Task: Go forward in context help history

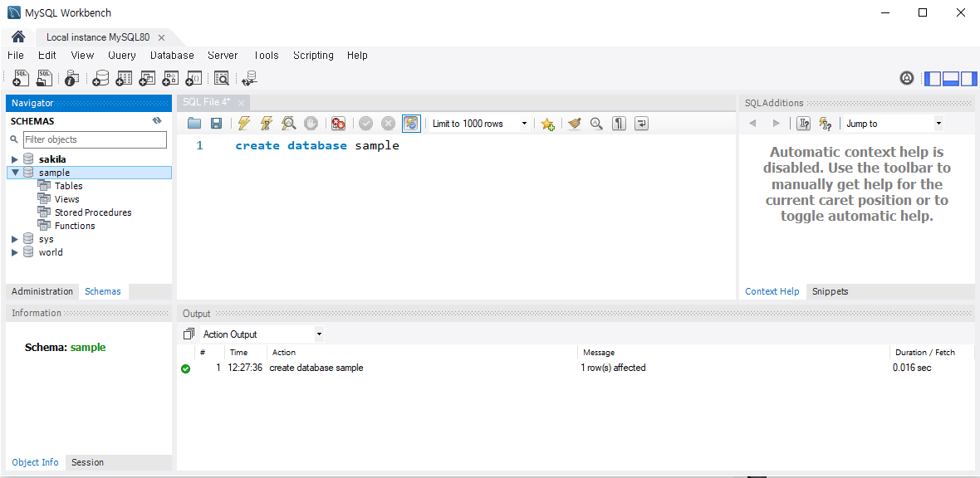Action: [777, 124]
